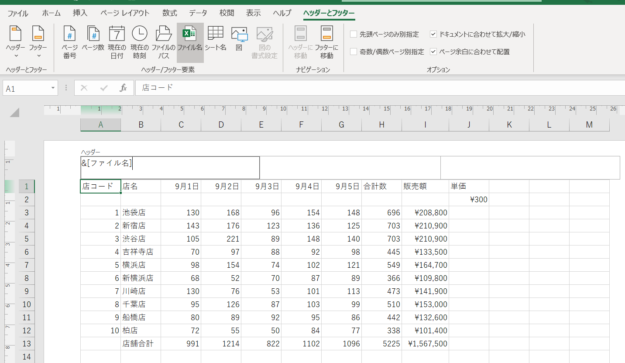
Task: Insert シート名 element
Action: pos(215,38)
